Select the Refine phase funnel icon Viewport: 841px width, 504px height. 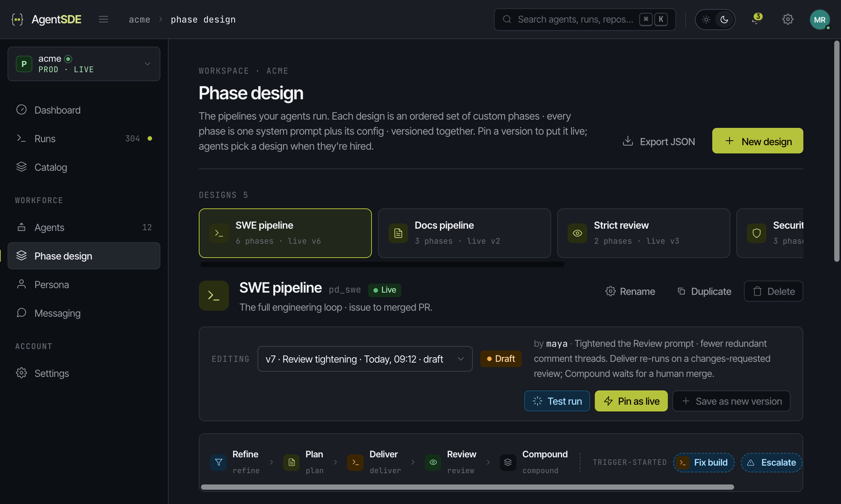pos(218,462)
